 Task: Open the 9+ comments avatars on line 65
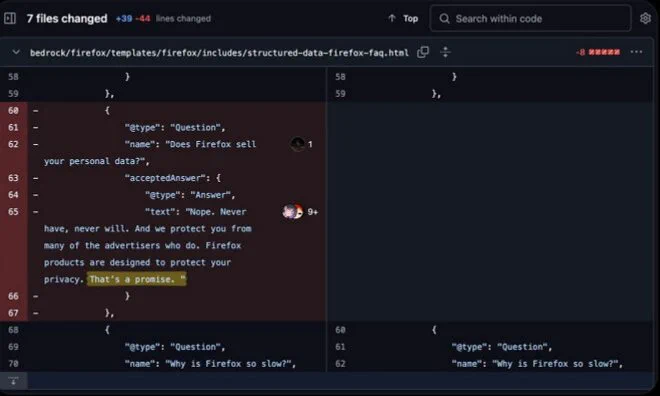(293, 212)
